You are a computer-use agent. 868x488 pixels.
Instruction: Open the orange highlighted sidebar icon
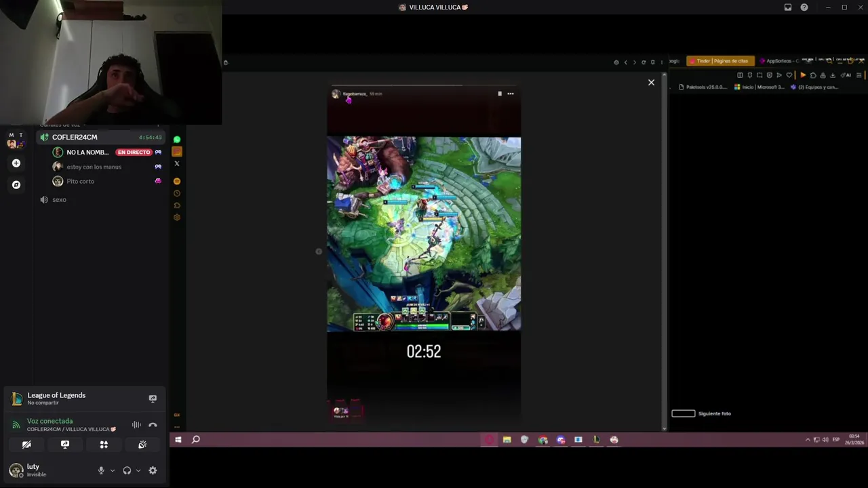click(x=177, y=152)
